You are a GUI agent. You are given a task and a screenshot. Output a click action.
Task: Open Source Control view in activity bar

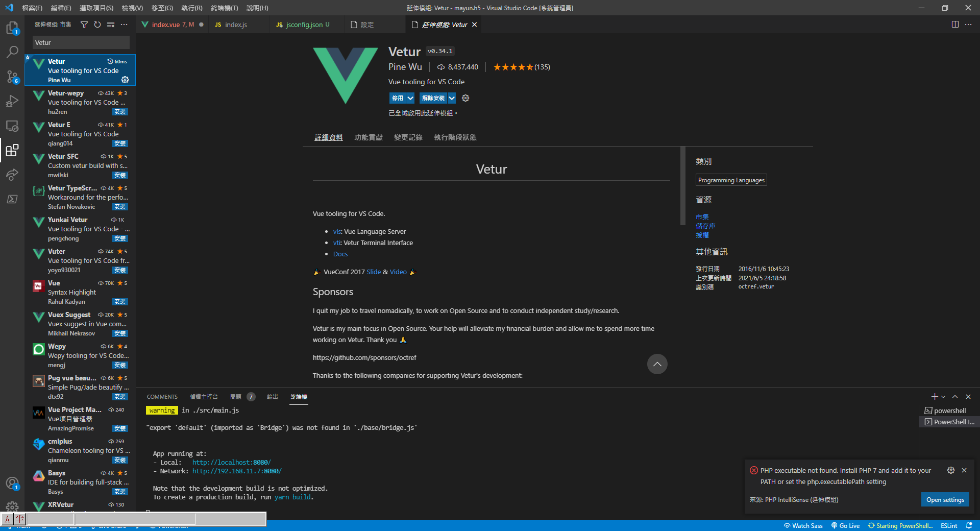click(x=12, y=77)
